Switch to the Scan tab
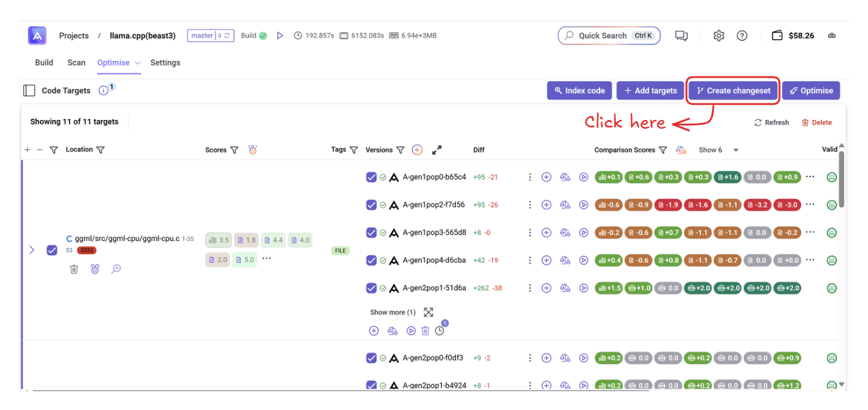This screenshot has width=868, height=410. [x=77, y=63]
